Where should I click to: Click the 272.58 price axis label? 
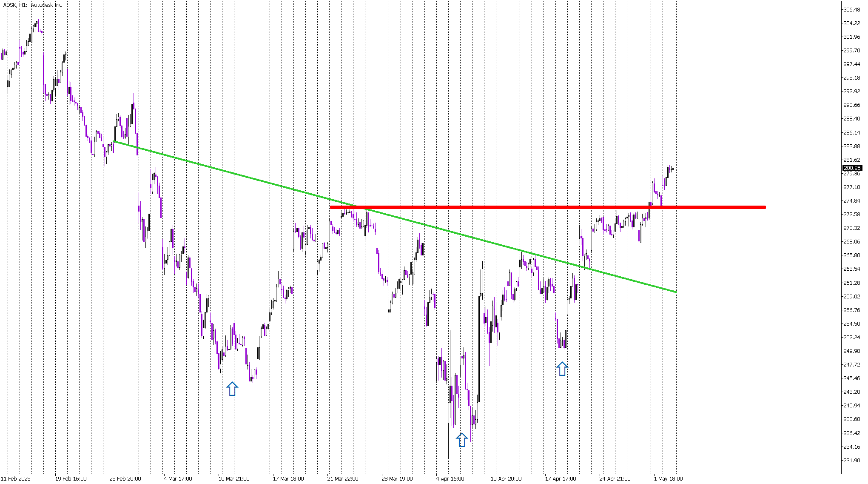[852, 215]
